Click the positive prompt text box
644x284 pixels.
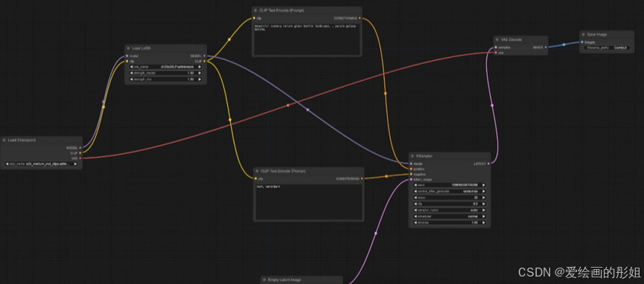click(x=307, y=39)
